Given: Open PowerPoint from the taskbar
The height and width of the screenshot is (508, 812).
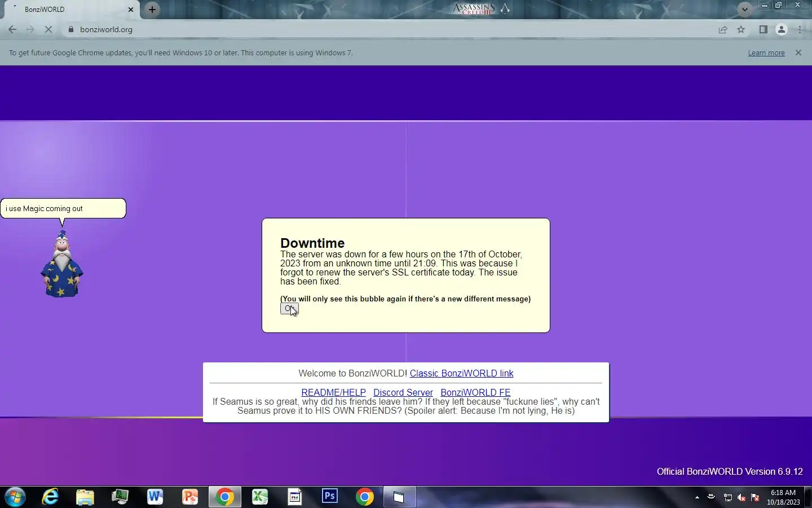Looking at the screenshot, I should click(190, 497).
